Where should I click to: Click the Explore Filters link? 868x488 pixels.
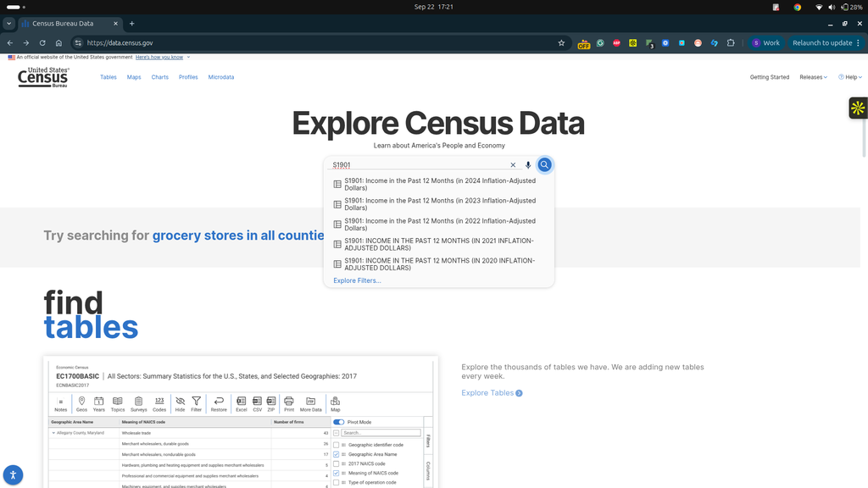pyautogui.click(x=357, y=280)
